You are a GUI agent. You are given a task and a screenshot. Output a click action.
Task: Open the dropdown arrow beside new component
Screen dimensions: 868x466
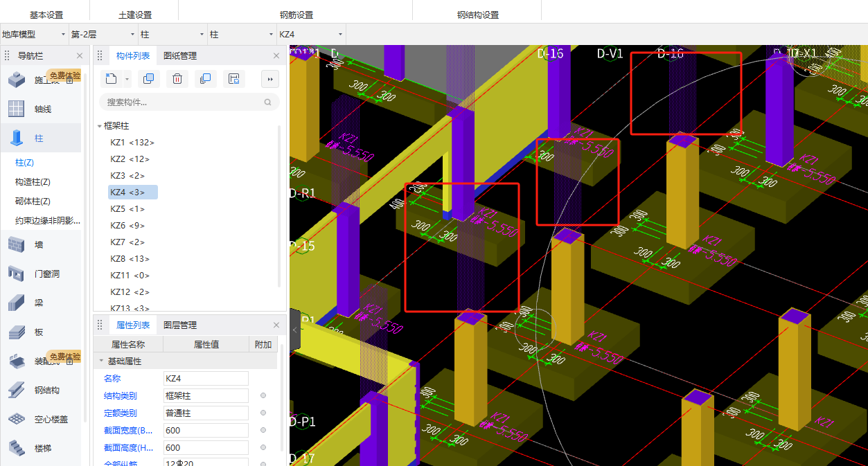(127, 79)
